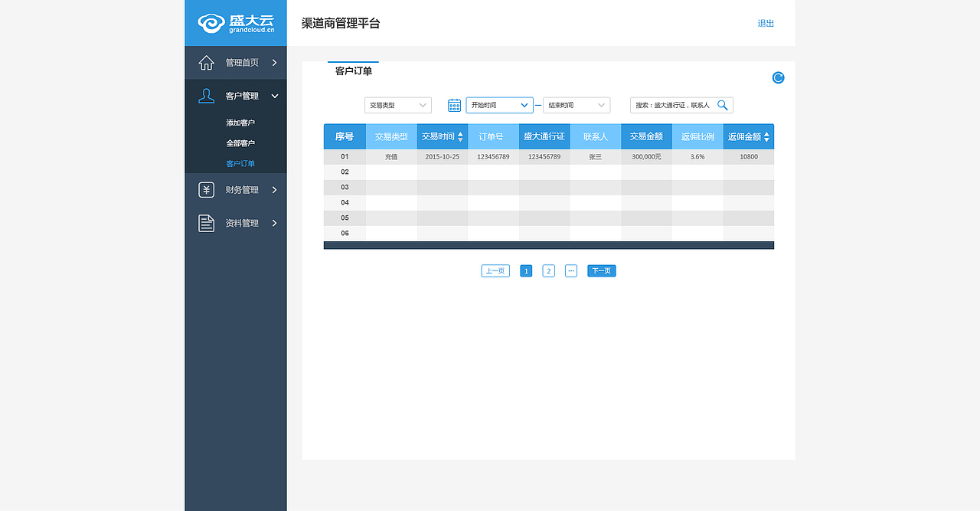Screen dimensions: 980x511
Task: Click the 联系人 column header
Action: click(596, 136)
